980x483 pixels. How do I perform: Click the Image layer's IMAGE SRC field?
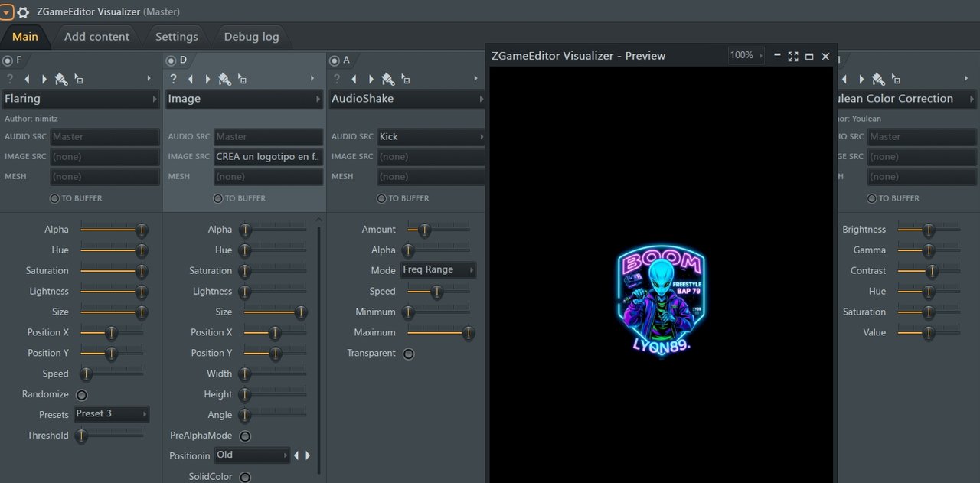click(269, 157)
